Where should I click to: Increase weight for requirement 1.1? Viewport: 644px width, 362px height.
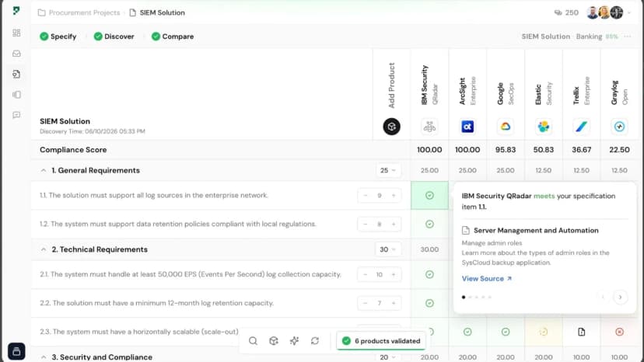[394, 195]
